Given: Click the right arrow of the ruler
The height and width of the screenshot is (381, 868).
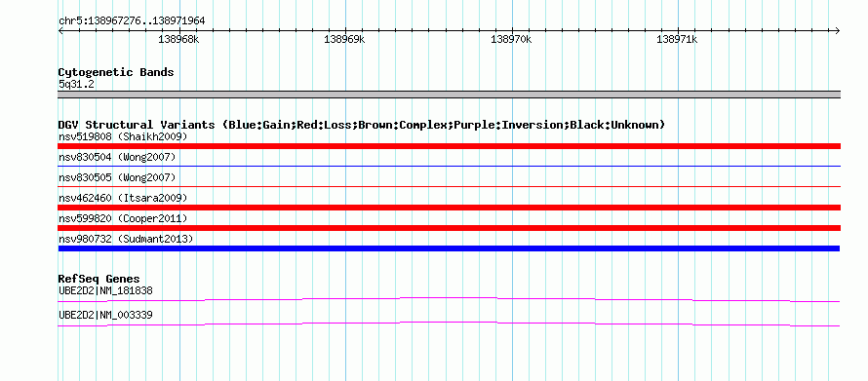Looking at the screenshot, I should click(x=837, y=30).
